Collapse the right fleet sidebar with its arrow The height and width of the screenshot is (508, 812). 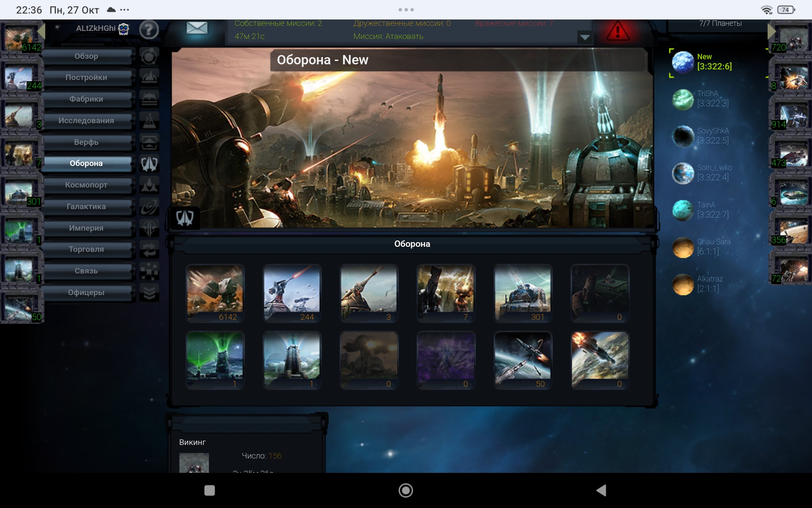[771, 31]
